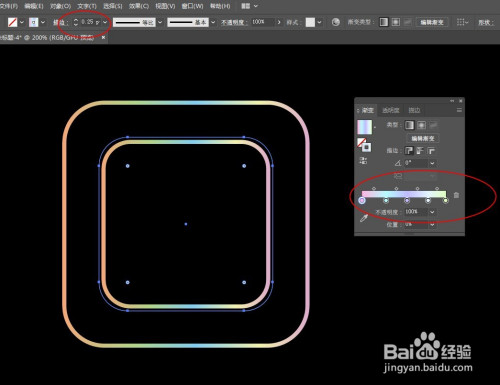This screenshot has height=385, width=500.
Task: Select radial gradient type in control bar
Action: pos(395,22)
